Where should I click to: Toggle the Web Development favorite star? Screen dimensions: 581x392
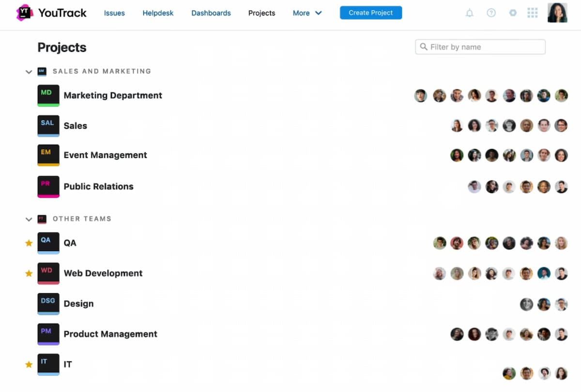coord(29,273)
